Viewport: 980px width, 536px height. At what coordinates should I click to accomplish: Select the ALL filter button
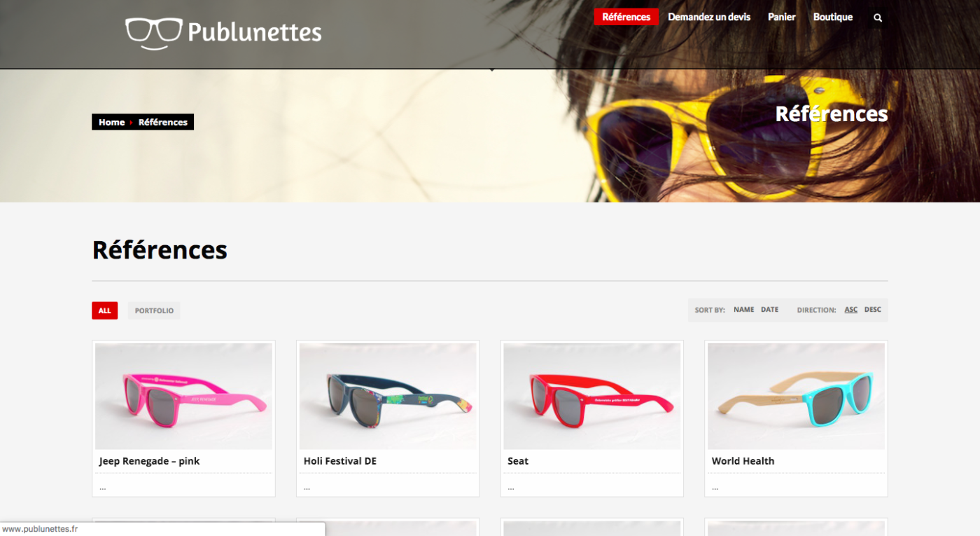pos(104,310)
